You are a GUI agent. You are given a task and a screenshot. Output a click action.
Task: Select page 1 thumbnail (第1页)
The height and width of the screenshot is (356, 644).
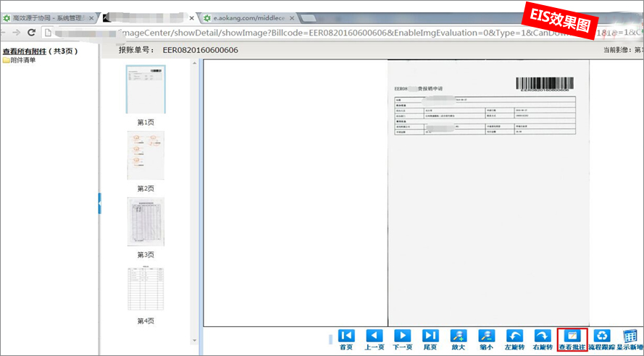coord(146,89)
